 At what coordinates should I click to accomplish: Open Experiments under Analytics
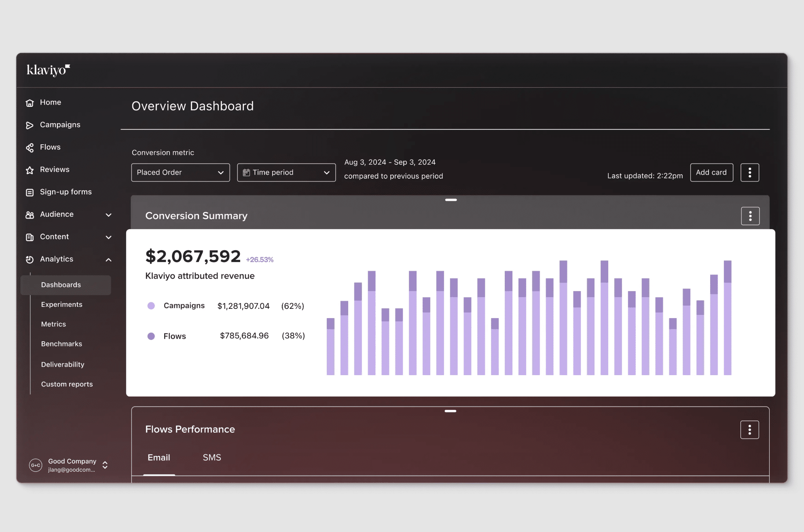[61, 305]
